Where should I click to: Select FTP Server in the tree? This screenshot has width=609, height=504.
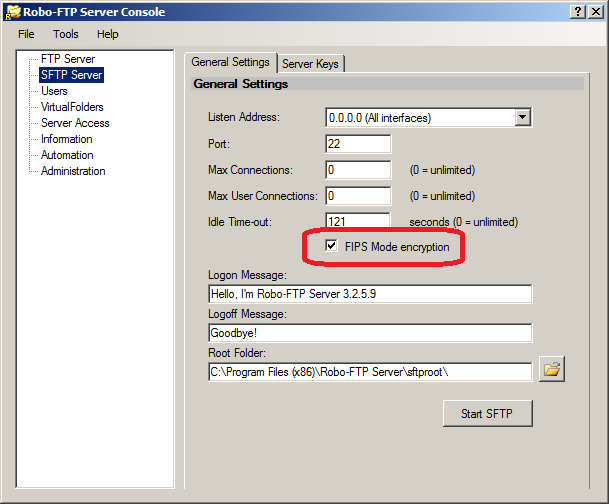68,59
